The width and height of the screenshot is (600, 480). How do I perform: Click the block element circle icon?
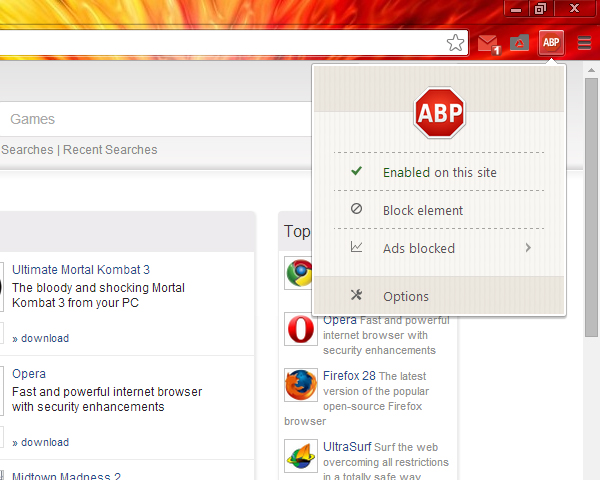pyautogui.click(x=356, y=209)
